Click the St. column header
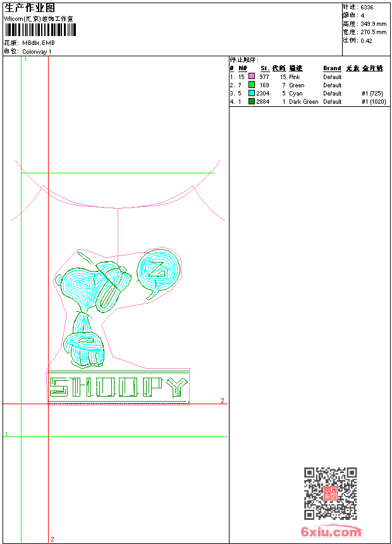The height and width of the screenshot is (544, 392). 265,68
